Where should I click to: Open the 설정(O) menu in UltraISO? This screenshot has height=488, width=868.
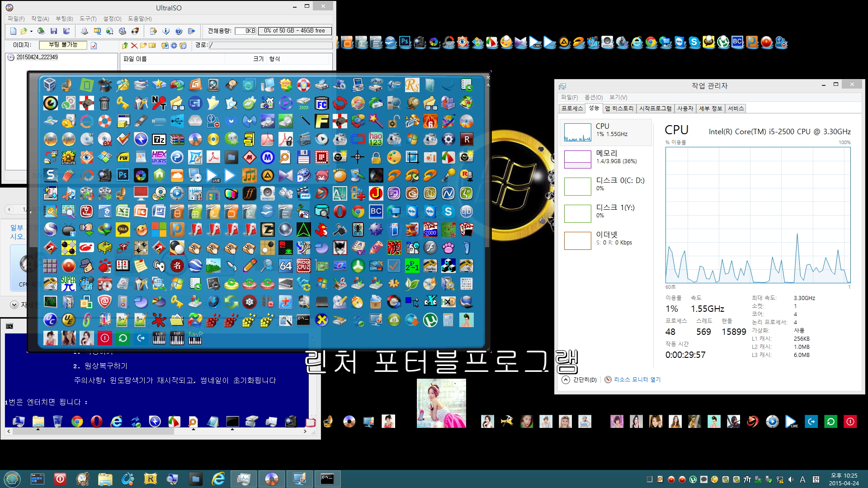(x=112, y=19)
